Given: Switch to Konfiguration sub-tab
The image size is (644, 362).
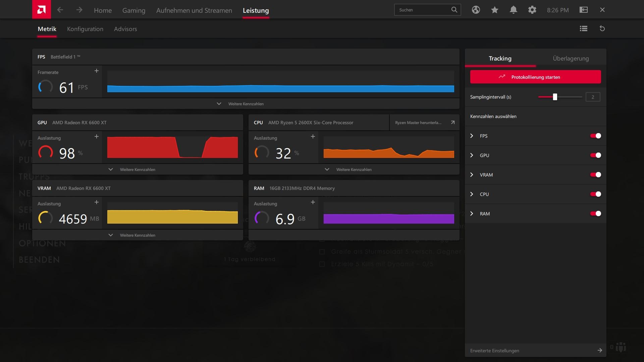Looking at the screenshot, I should (85, 29).
